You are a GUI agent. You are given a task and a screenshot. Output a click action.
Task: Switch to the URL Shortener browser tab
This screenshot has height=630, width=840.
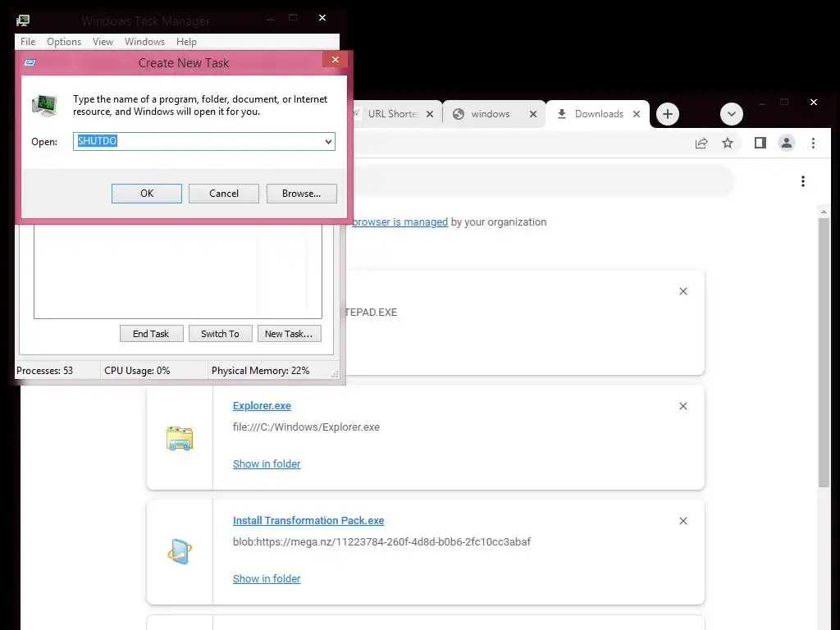click(x=391, y=113)
